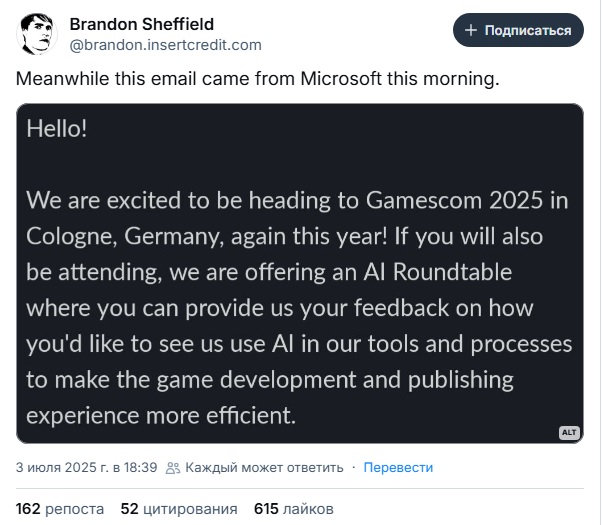Show the 615 лайков likes list
The image size is (602, 525).
(x=294, y=508)
